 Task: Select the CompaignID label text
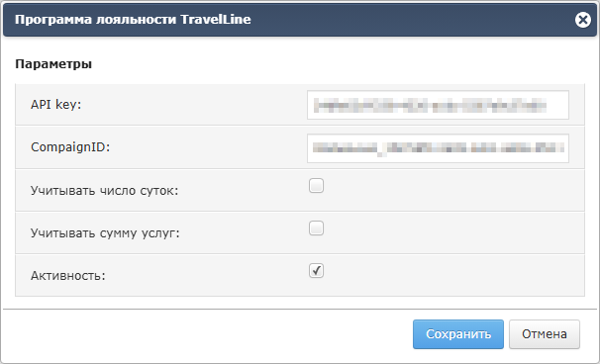(x=70, y=147)
